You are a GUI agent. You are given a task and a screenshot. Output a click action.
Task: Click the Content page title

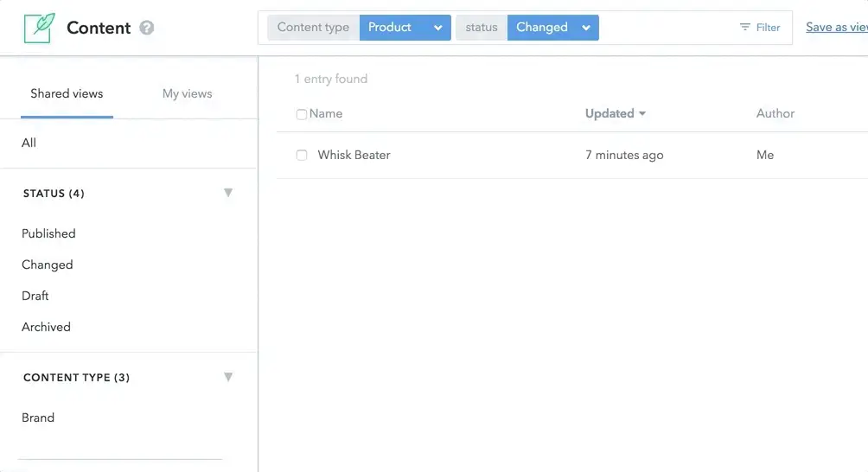99,28
